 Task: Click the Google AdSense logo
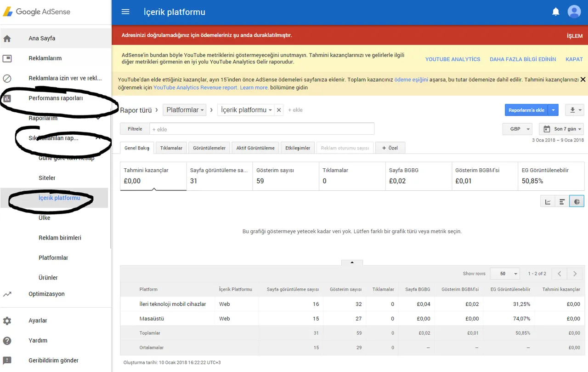pos(37,12)
